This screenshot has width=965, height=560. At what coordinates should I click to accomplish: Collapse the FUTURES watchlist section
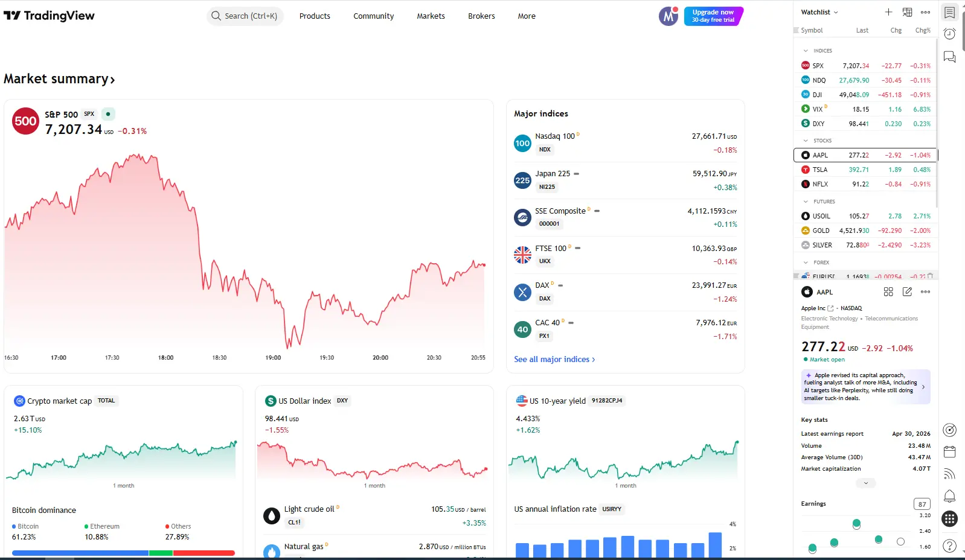pyautogui.click(x=806, y=202)
